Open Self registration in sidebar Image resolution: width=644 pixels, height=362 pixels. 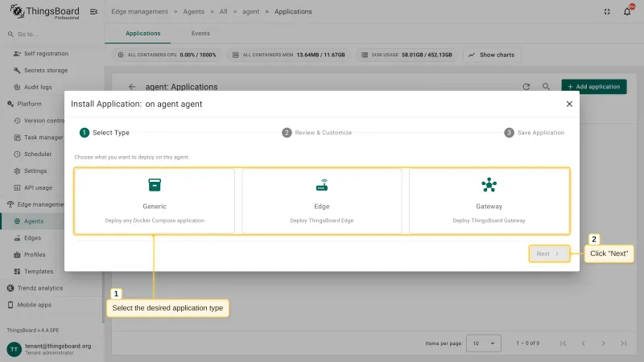click(x=46, y=53)
